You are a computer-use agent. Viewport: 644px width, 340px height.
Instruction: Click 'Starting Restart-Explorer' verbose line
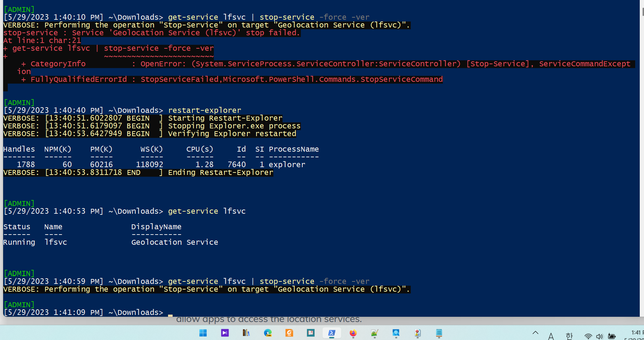[x=143, y=118]
